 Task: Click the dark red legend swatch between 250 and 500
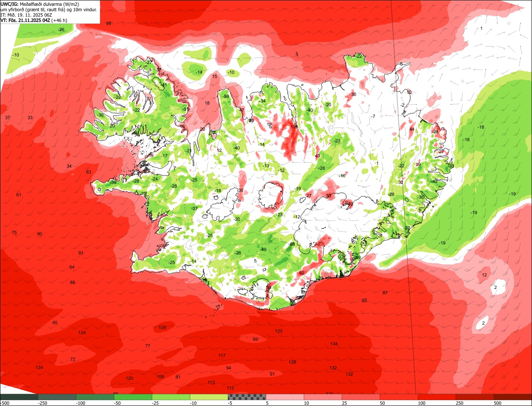[475, 397]
